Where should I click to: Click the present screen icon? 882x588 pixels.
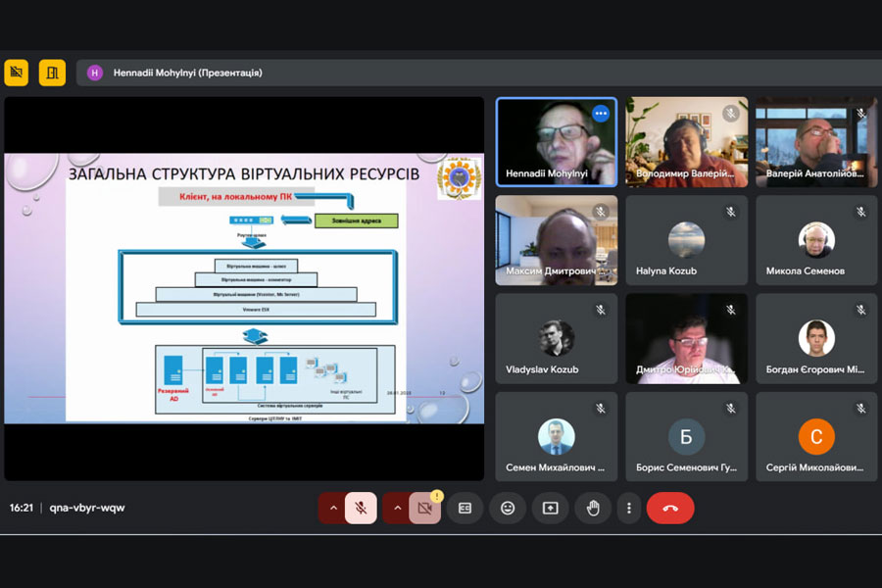[x=550, y=508]
